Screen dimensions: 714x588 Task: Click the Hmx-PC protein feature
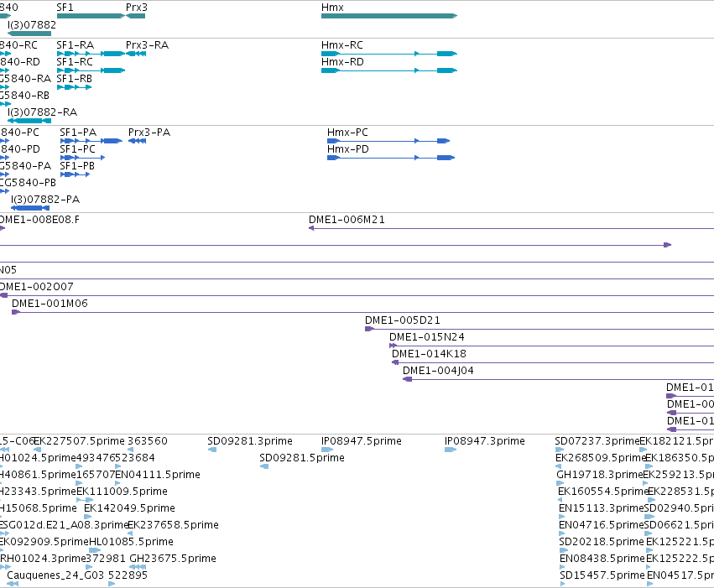click(388, 141)
